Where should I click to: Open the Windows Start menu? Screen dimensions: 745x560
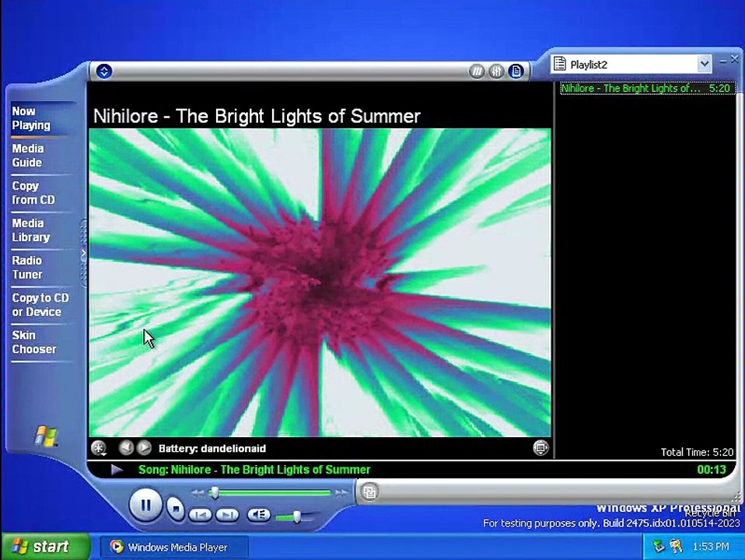45,547
